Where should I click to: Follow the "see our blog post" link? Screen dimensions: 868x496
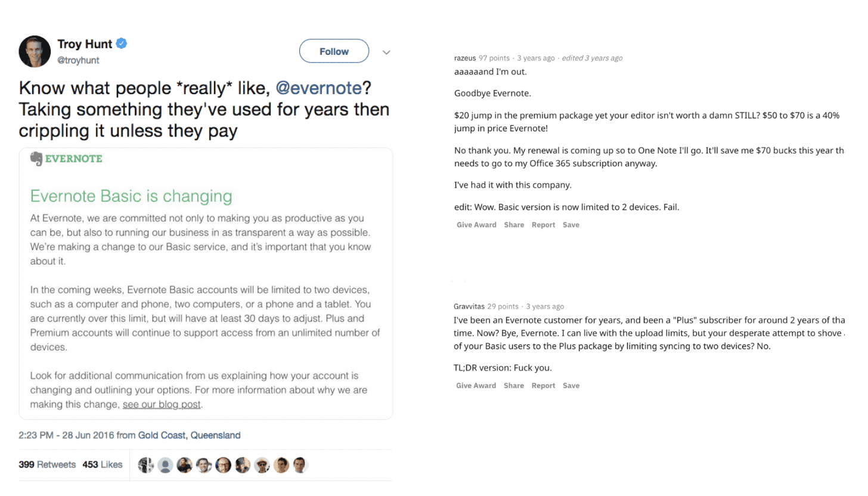[161, 404]
